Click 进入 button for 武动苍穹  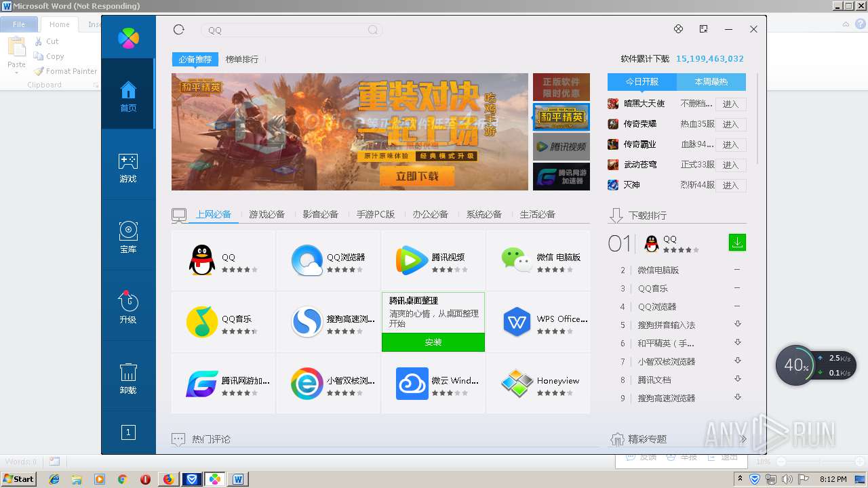tap(730, 165)
